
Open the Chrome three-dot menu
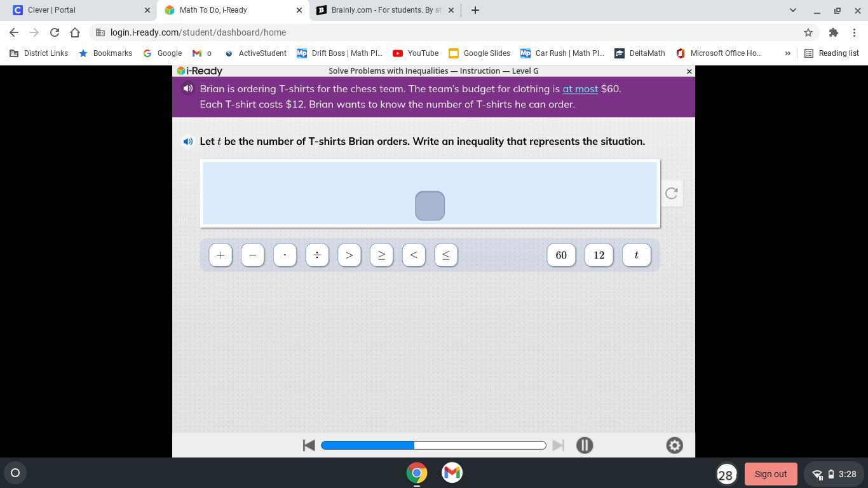tap(854, 32)
